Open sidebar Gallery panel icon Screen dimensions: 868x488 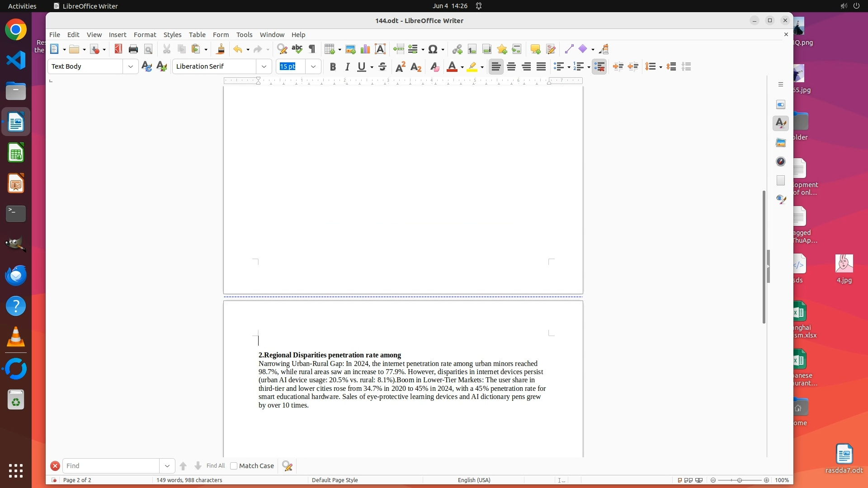pos(780,142)
